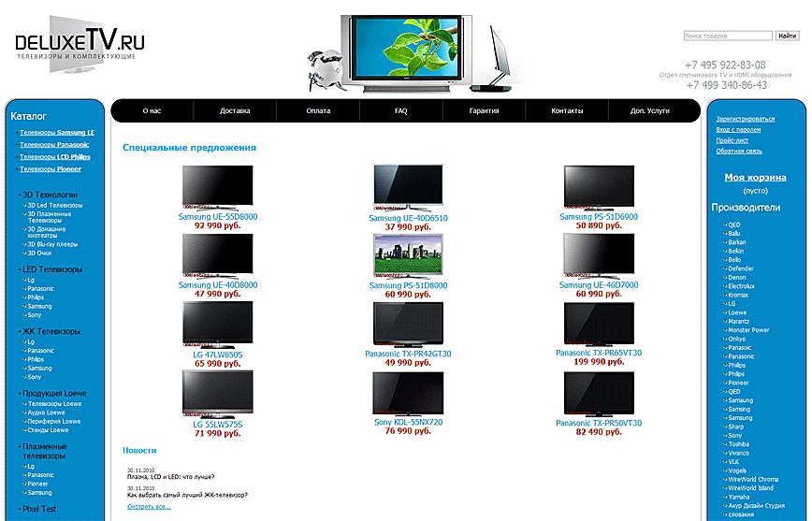Image resolution: width=812 pixels, height=521 pixels.
Task: Open news item 'Плазма, LCD и LED: что лучше?'
Action: pos(170,477)
